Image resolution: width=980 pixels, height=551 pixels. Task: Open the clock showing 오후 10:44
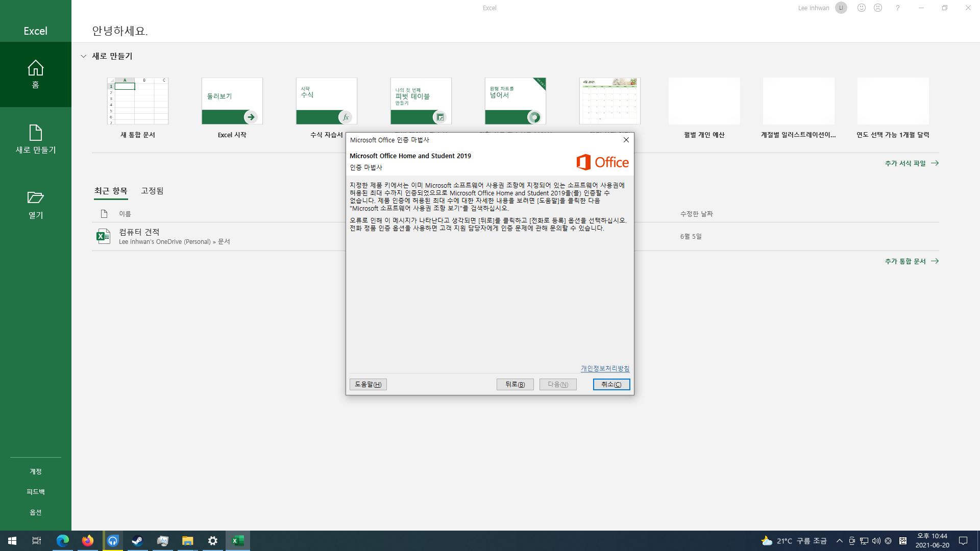click(933, 541)
